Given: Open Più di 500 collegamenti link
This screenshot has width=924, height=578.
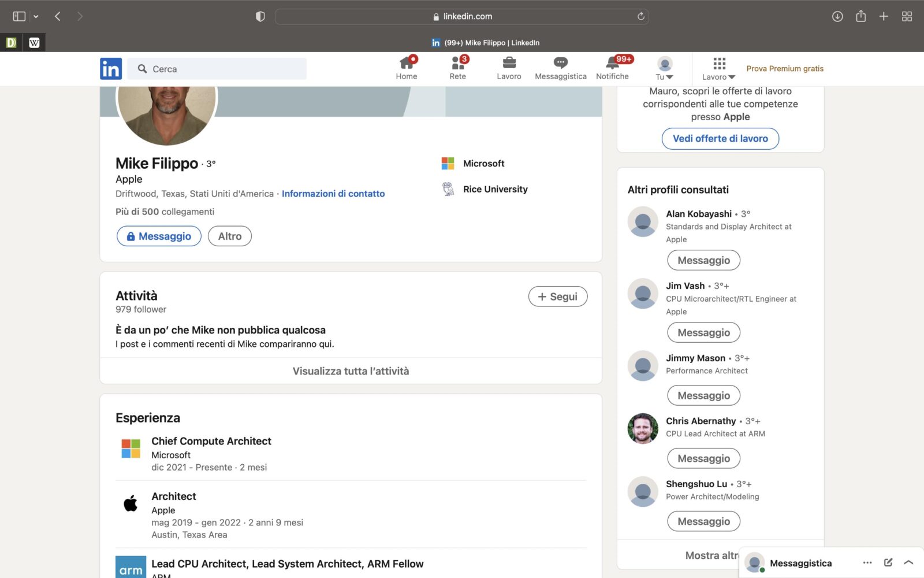Looking at the screenshot, I should pos(165,212).
